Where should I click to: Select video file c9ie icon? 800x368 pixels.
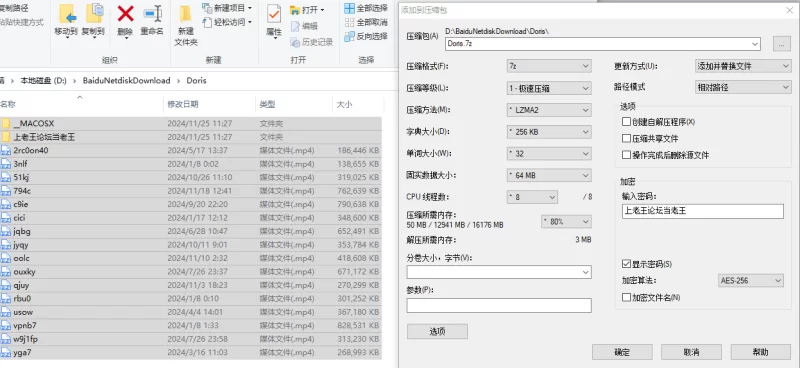click(x=6, y=204)
